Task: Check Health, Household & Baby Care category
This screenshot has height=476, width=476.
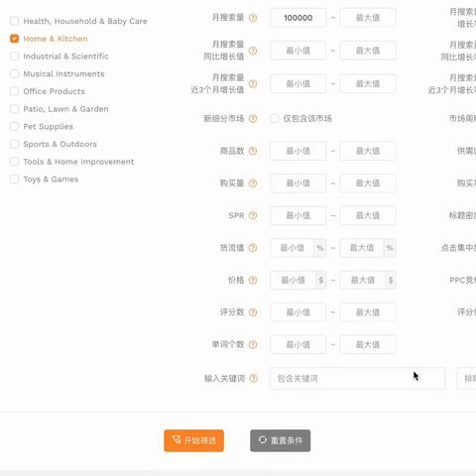Action: pos(14,21)
